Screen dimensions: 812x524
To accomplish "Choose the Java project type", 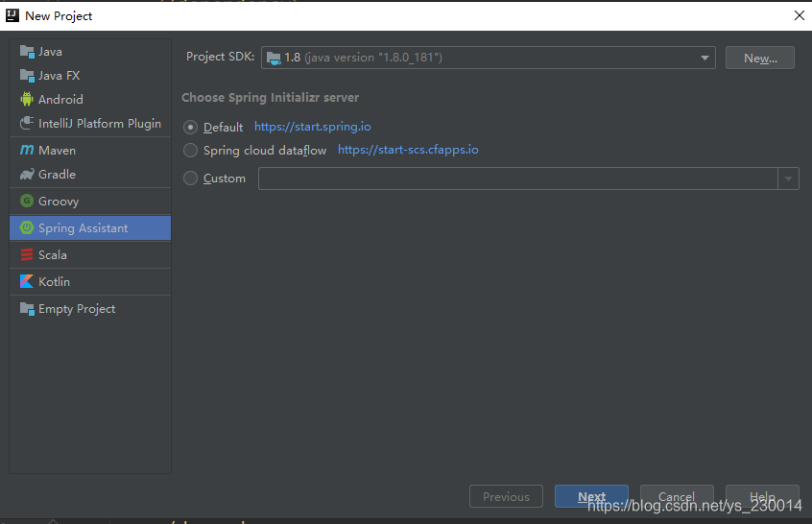I will [90, 51].
